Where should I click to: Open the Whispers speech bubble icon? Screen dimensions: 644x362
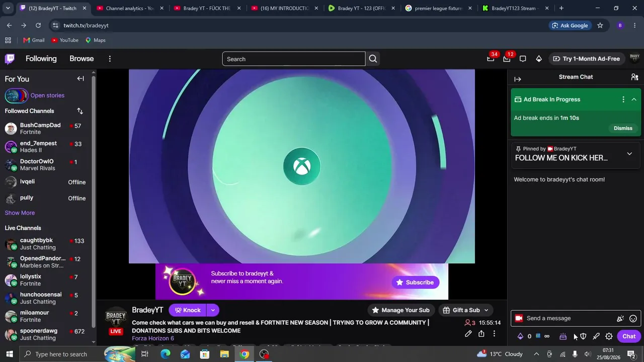[x=523, y=59]
